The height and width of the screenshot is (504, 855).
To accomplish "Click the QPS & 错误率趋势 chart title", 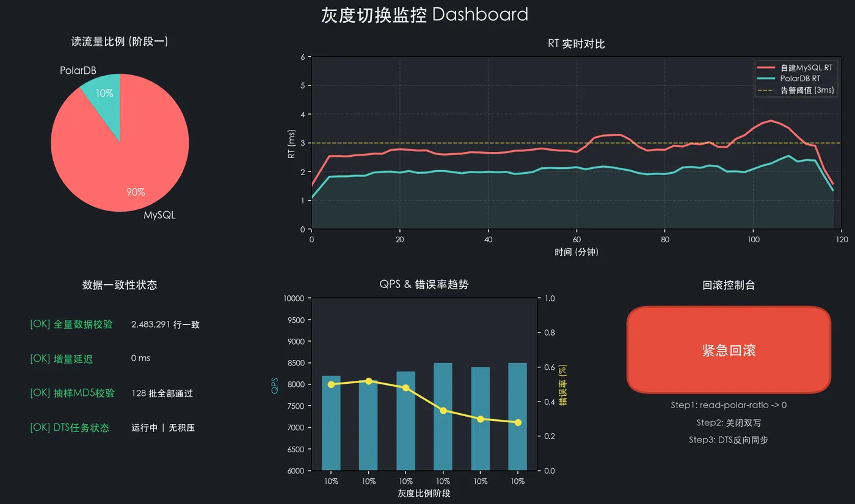I will [424, 285].
